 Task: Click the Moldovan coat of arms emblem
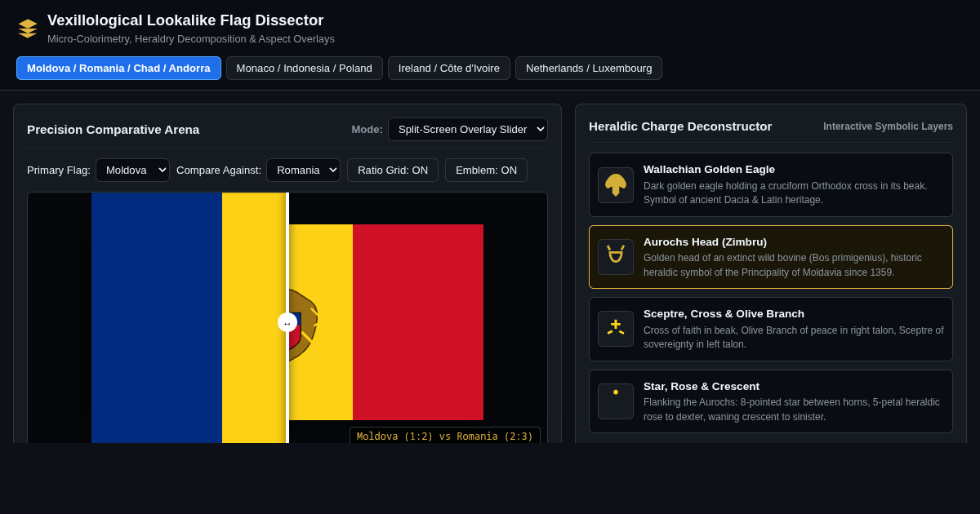tap(303, 325)
